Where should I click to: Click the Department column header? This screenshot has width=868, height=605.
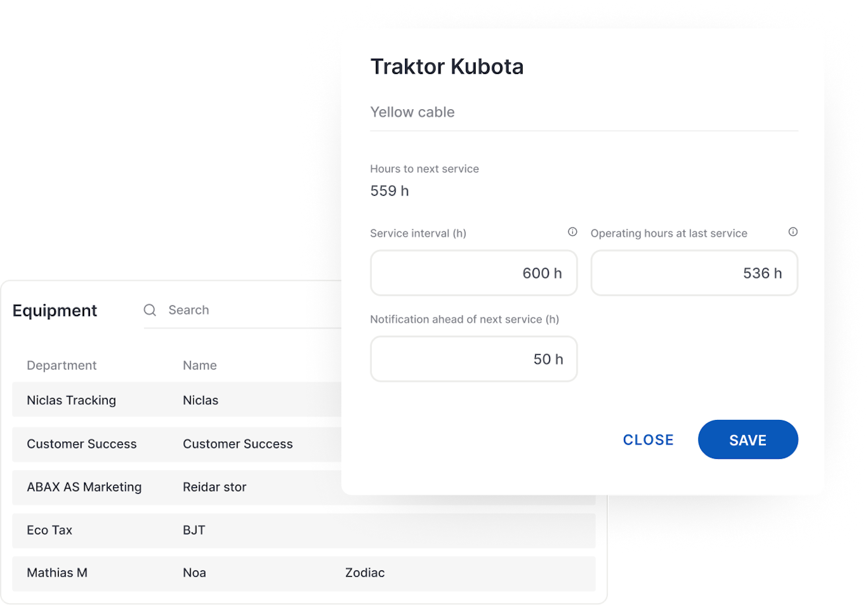pyautogui.click(x=62, y=366)
